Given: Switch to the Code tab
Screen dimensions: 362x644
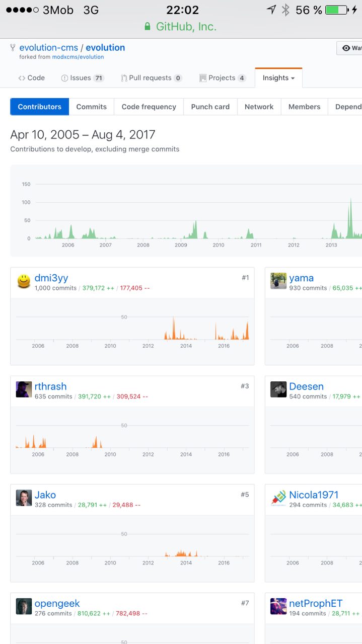Looking at the screenshot, I should (31, 78).
